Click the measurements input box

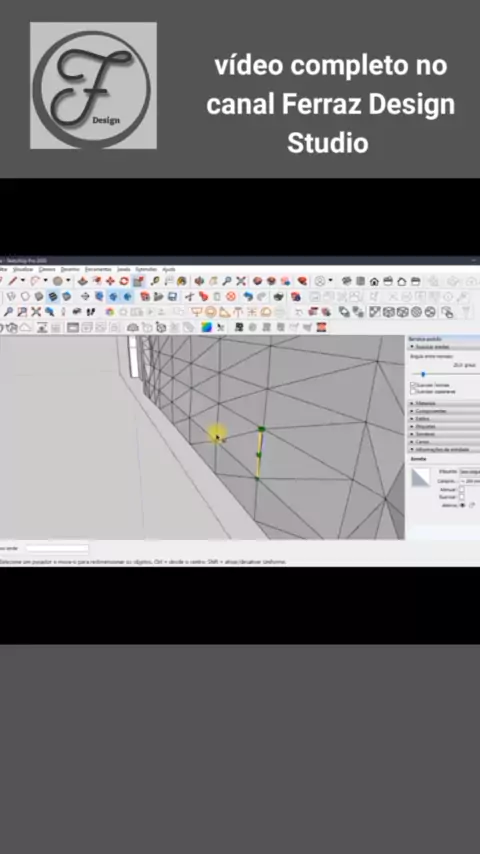(x=57, y=548)
